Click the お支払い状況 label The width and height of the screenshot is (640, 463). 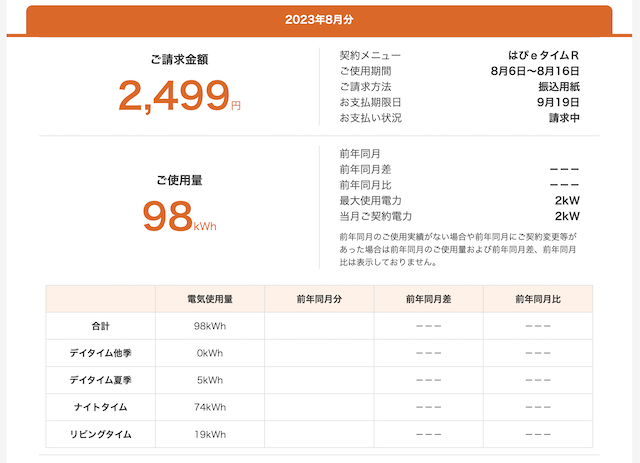[x=371, y=118]
